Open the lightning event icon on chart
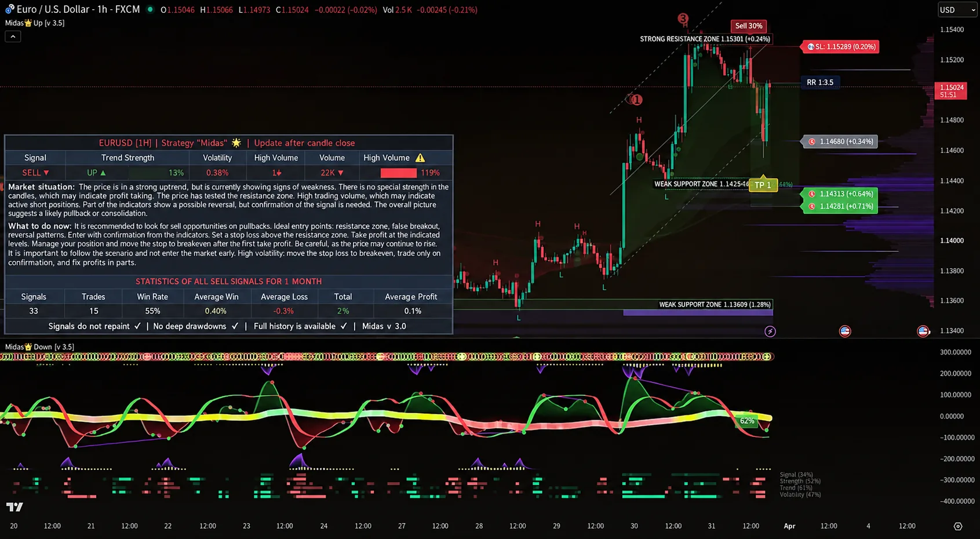 click(770, 332)
